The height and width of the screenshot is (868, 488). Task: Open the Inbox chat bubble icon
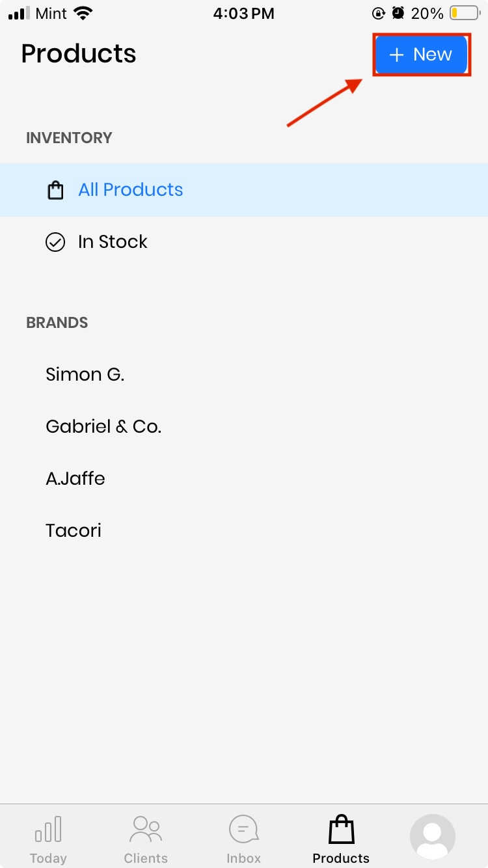pos(243,829)
